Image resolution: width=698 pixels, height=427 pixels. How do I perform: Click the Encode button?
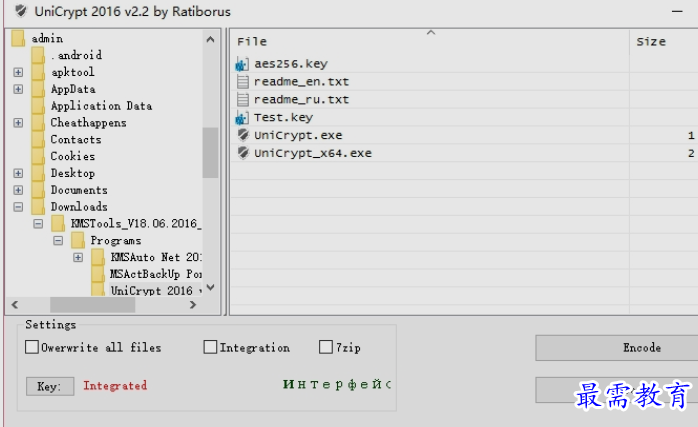point(617,348)
